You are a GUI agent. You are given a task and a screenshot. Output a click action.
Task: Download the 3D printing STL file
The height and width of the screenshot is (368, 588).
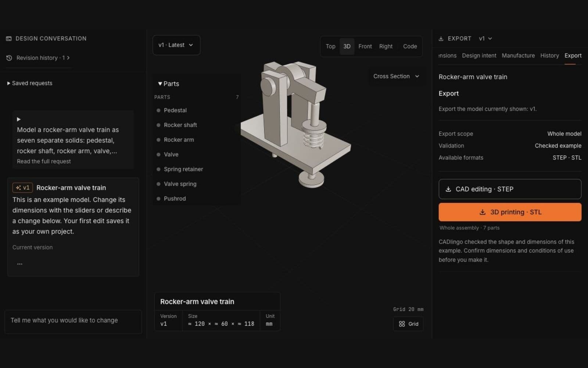[x=510, y=212]
